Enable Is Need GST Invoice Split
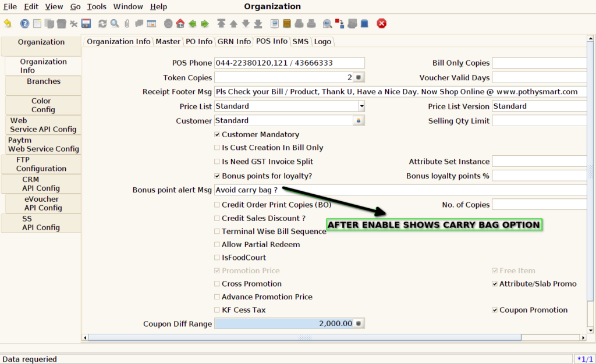Screen dimensions: 596x364 click(217, 161)
